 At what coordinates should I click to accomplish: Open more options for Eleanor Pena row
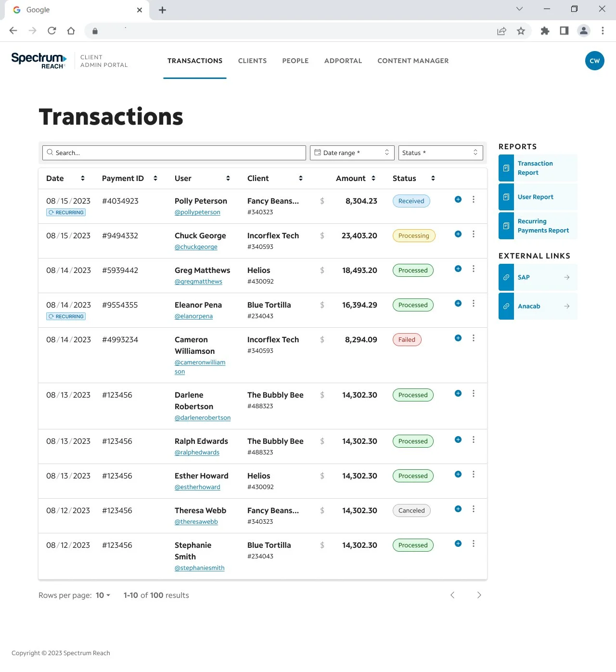[474, 303]
